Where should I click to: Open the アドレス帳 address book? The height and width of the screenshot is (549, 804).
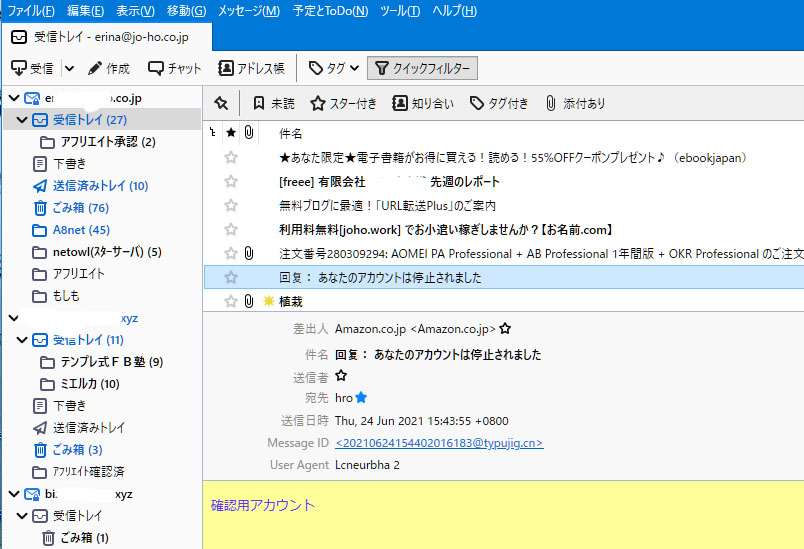pyautogui.click(x=226, y=68)
